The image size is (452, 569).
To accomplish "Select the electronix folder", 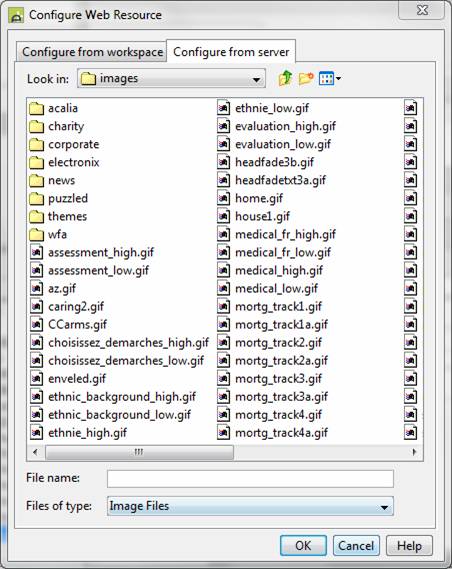I will click(x=64, y=162).
